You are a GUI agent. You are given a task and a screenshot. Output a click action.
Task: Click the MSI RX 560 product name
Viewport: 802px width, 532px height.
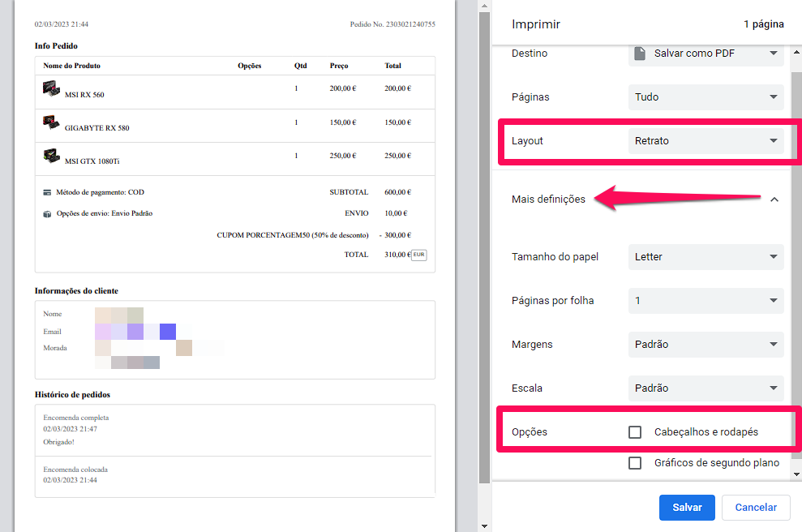point(84,95)
